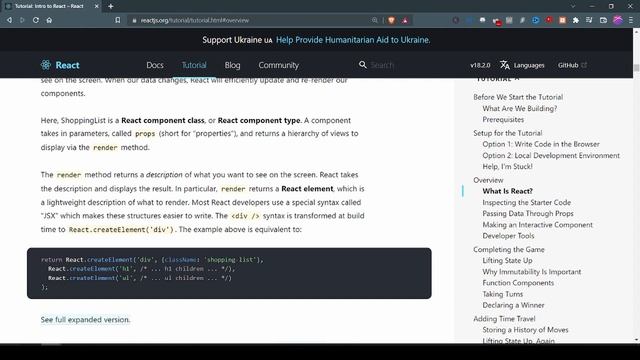Viewport: 640px width, 360px height.
Task: Go to Lifting State Up
Action: point(507,260)
